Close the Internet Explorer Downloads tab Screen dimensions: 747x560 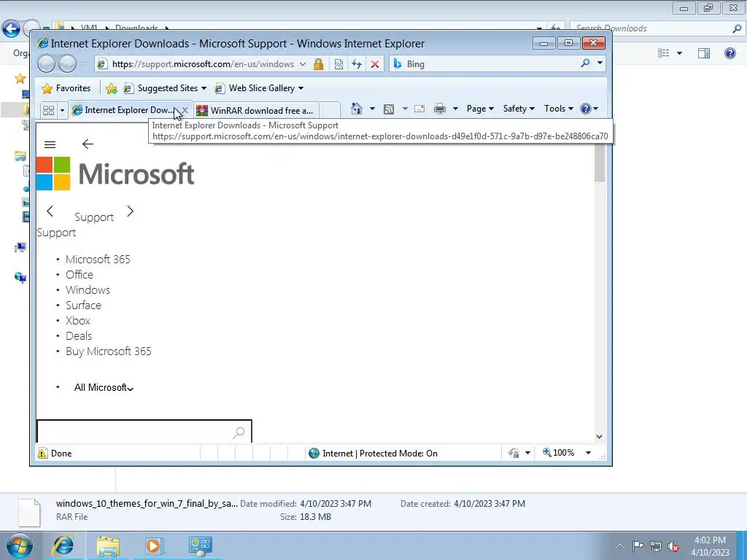[x=185, y=111]
